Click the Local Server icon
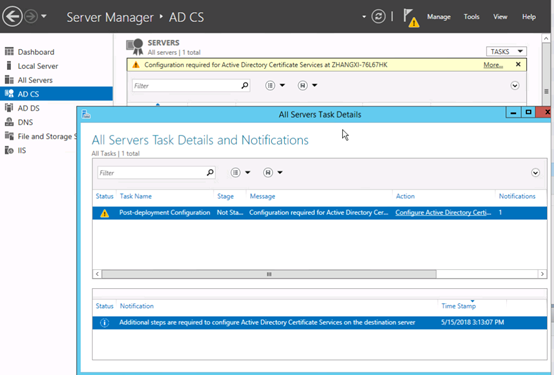This screenshot has height=375, width=554. 9,66
